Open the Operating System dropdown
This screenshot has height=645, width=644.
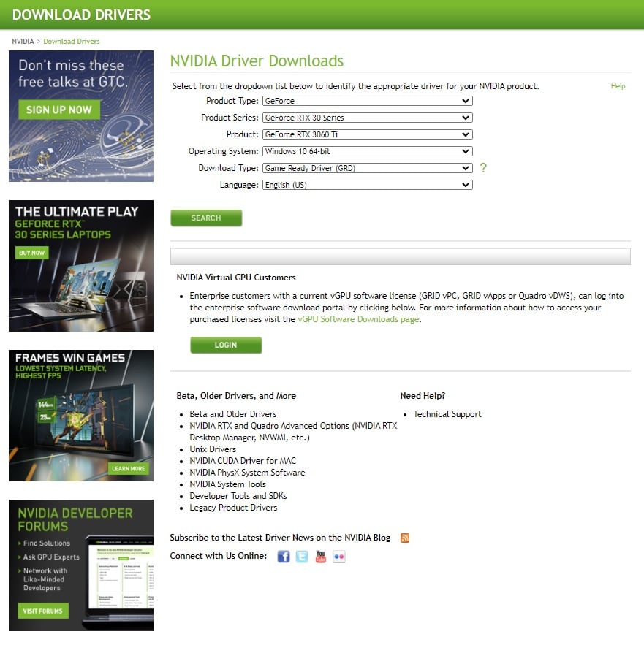tap(367, 151)
